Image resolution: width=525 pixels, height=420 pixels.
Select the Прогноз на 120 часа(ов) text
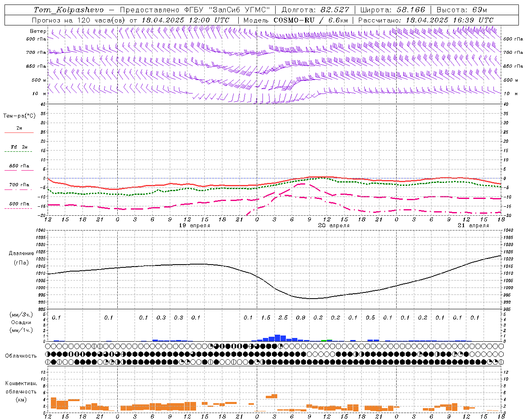click(x=79, y=20)
